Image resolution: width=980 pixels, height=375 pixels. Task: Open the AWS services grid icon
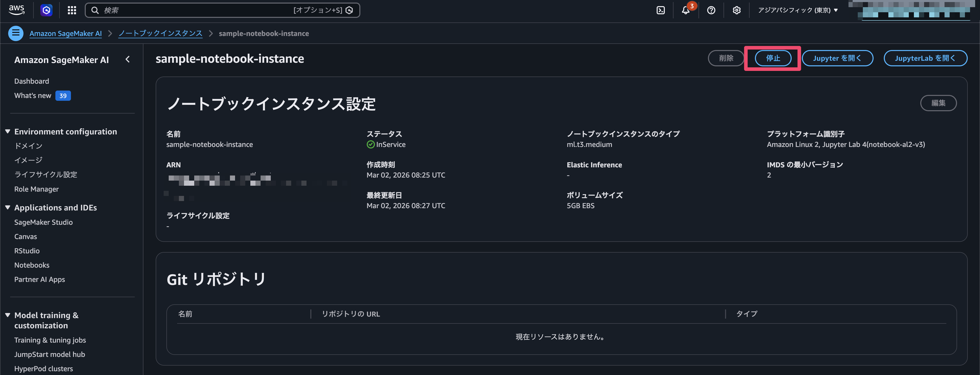click(72, 10)
